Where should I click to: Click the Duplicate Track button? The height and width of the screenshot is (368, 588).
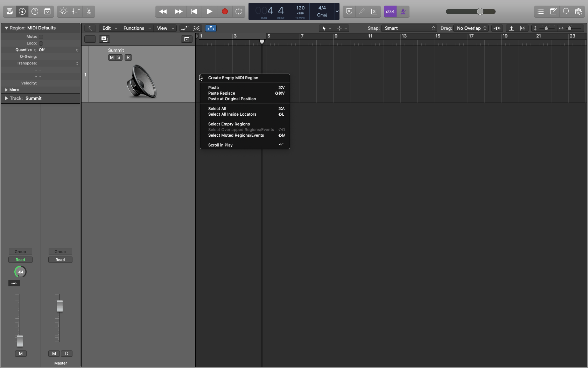pyautogui.click(x=104, y=39)
